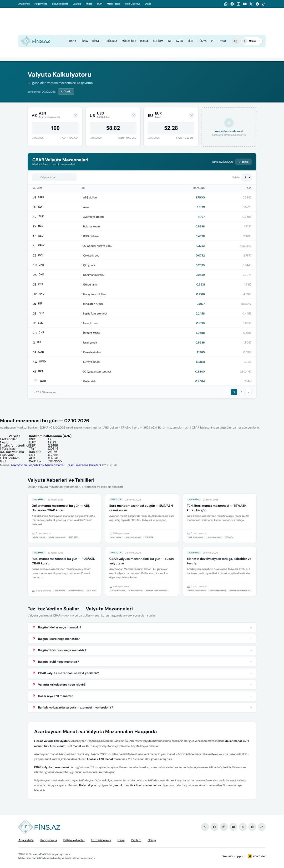Open the "Dollar manat məzənnəsi bu gün" news card
The image size is (284, 868).
(x=64, y=518)
